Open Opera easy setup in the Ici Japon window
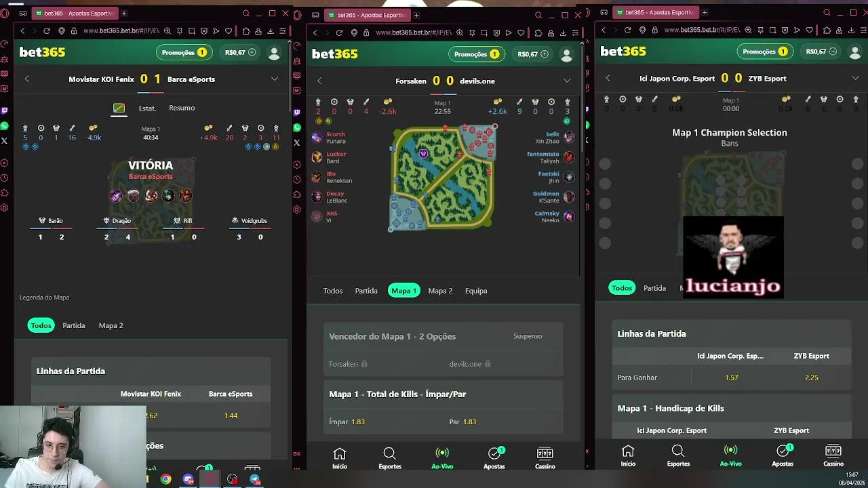Screen dimensions: 868x488 [x=863, y=30]
